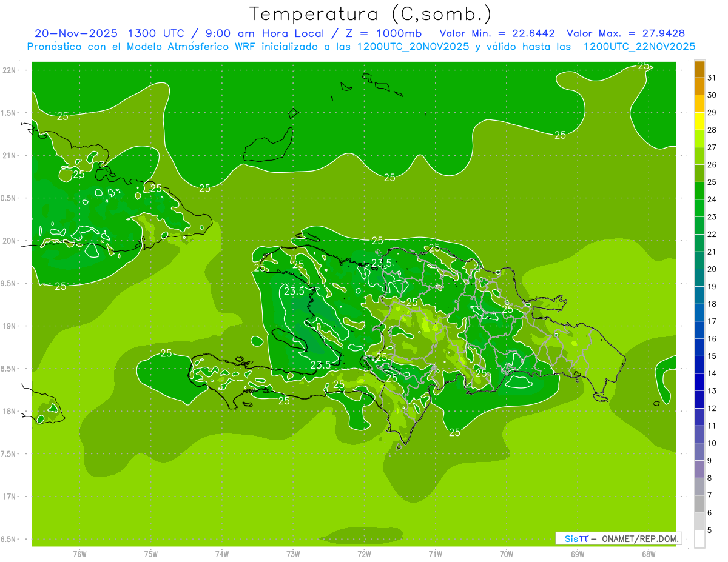Click the 19N latitude axis label

point(10,326)
